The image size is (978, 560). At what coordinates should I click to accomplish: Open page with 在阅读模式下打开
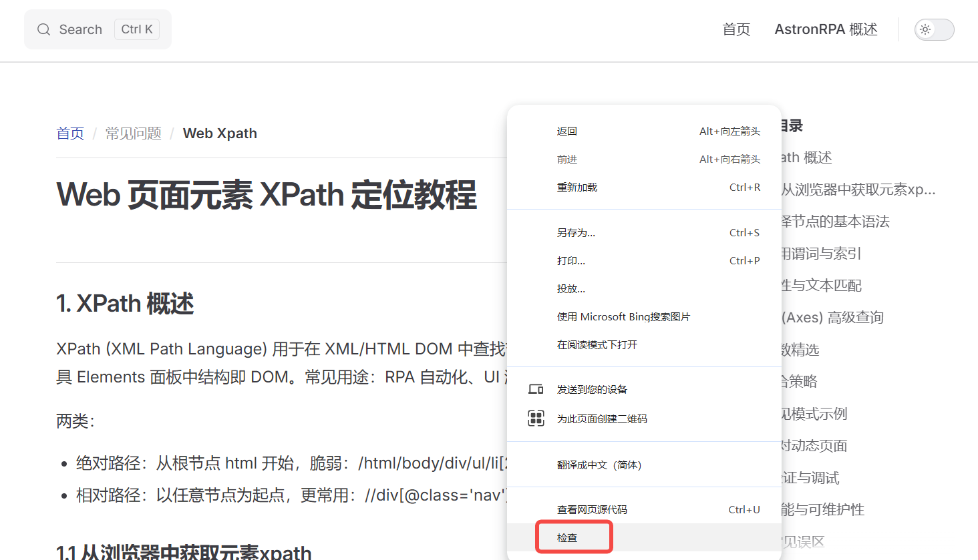(x=597, y=345)
